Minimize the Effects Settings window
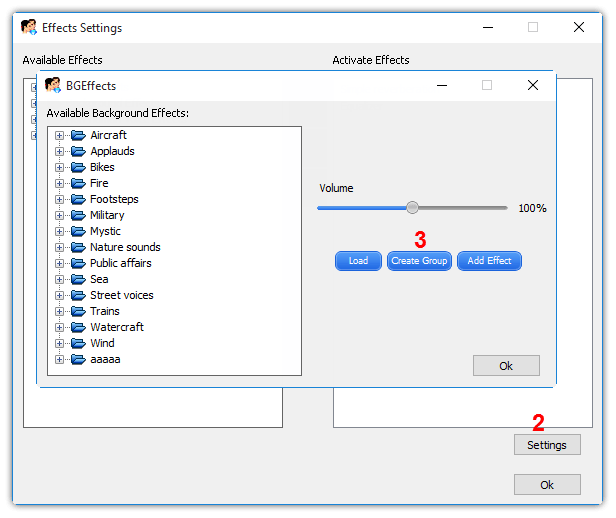616x518 pixels. coord(488,27)
